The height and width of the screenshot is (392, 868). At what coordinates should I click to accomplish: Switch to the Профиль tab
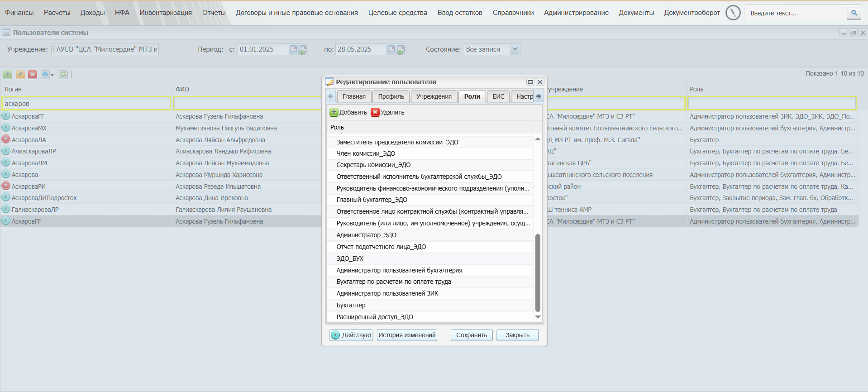click(391, 96)
